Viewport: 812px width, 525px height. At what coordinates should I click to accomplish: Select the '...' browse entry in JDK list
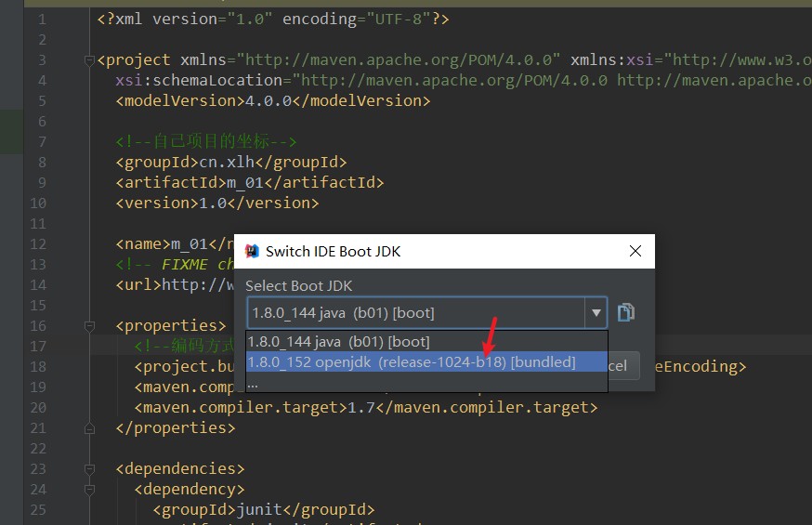click(426, 384)
